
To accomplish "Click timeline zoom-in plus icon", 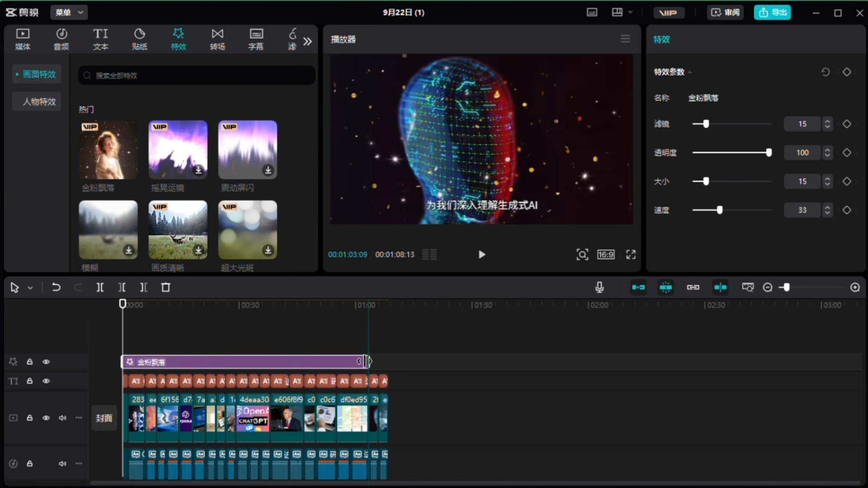I will 855,287.
